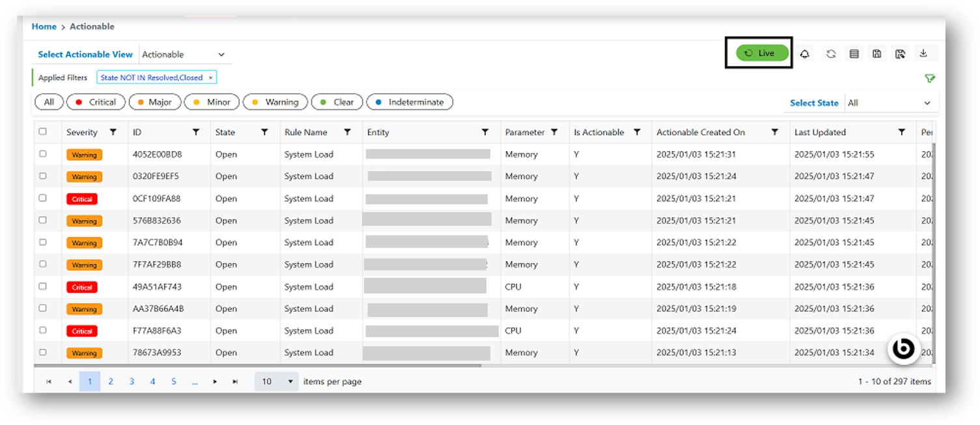Screen dimensions: 980x425
Task: Check the row for ID 7F7AF29BB8
Action: tap(43, 264)
